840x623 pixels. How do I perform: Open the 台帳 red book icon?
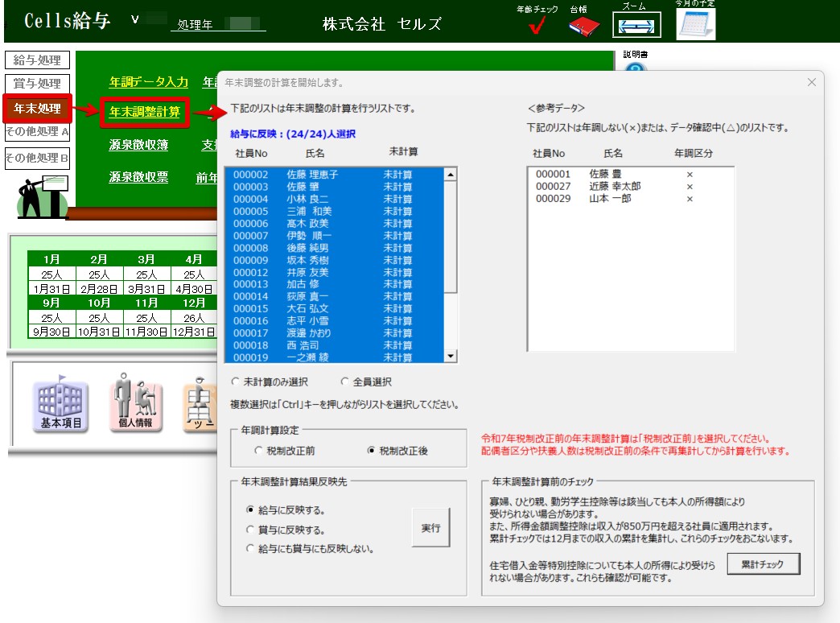coord(579,28)
